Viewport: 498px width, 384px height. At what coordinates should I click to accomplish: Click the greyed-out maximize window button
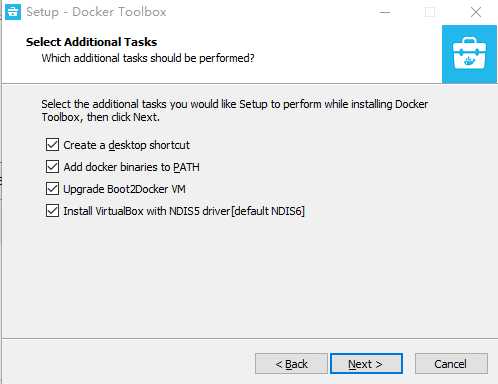click(x=430, y=12)
